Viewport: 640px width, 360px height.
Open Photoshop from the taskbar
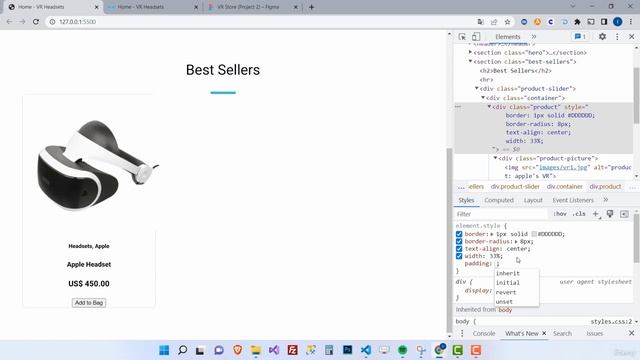347,350
